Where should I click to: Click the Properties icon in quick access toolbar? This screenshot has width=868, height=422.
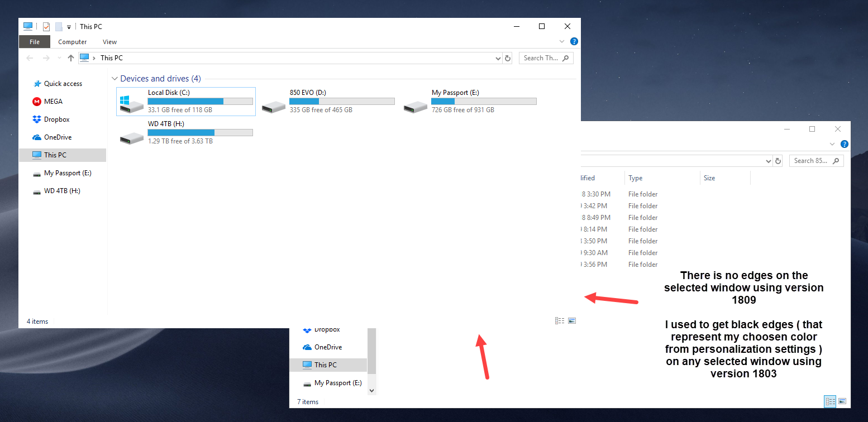(46, 27)
